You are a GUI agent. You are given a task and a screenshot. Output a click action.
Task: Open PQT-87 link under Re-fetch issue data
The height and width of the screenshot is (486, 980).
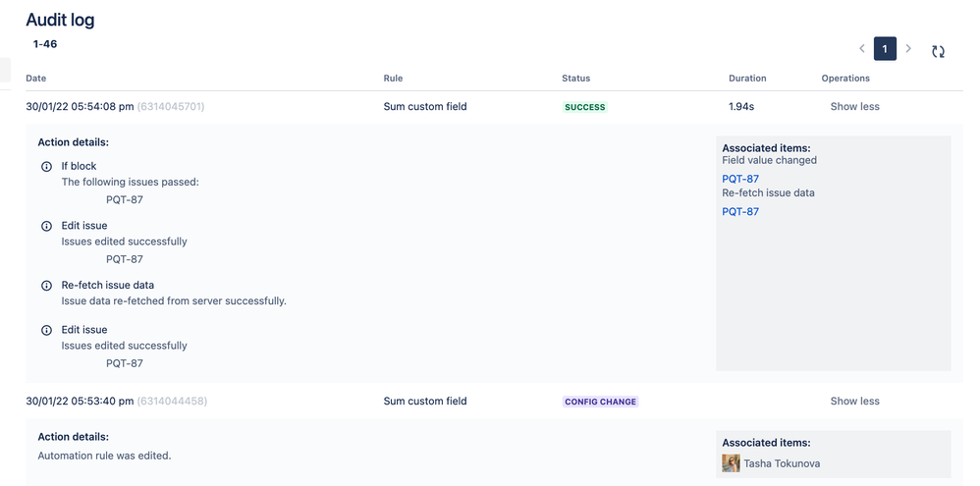tap(740, 212)
